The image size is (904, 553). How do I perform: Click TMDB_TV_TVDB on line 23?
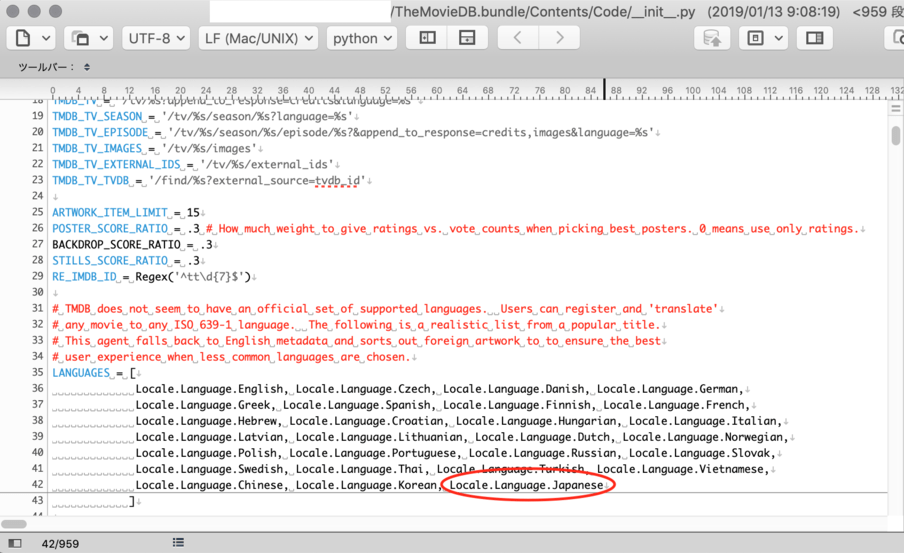point(91,180)
